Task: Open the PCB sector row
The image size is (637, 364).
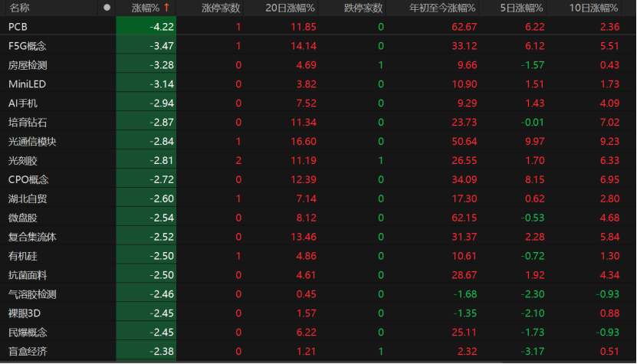Action: tap(319, 26)
